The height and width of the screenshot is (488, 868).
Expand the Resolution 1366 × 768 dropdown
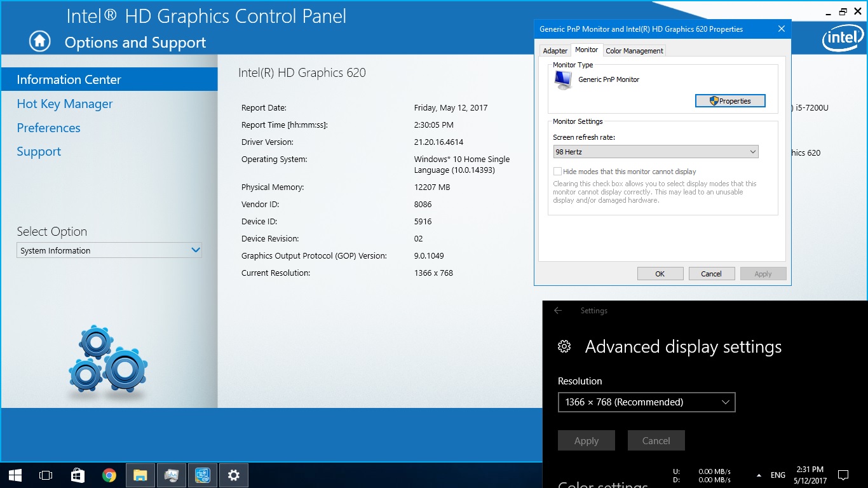click(x=646, y=402)
